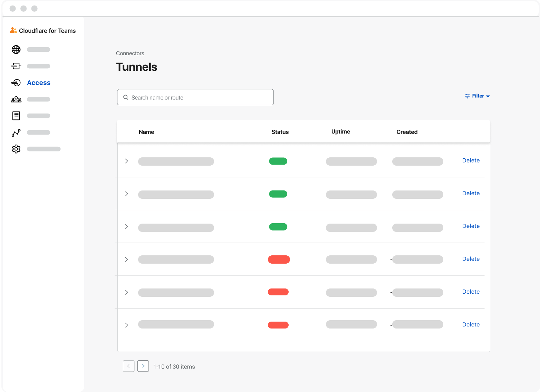The width and height of the screenshot is (540, 392).
Task: Expand the first tunnel row chevron
Action: click(126, 161)
